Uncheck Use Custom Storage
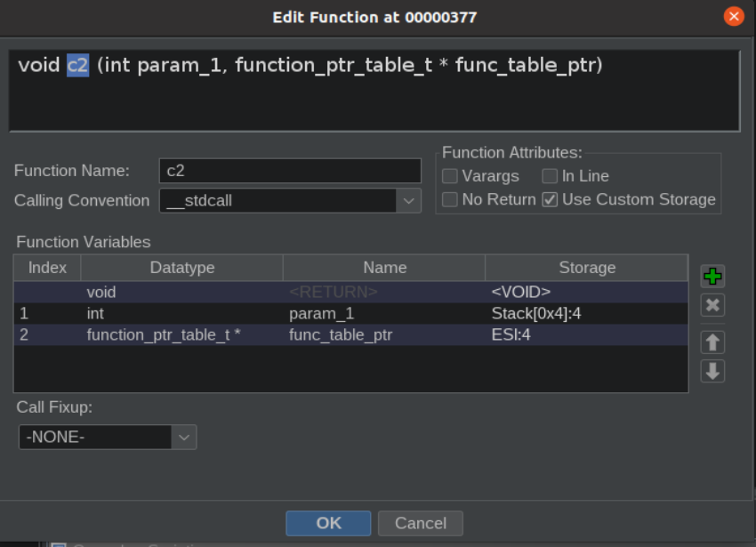756x547 pixels. coord(549,199)
